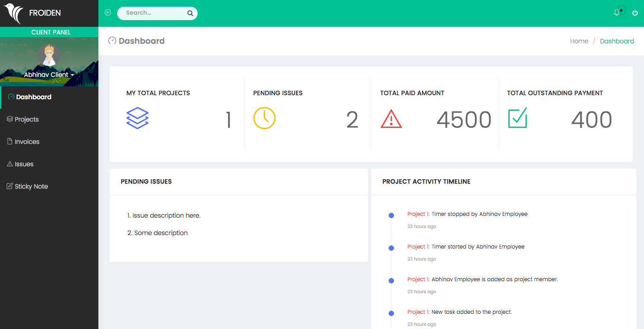Open Projects in the sidebar
Image resolution: width=644 pixels, height=329 pixels.
click(x=27, y=119)
